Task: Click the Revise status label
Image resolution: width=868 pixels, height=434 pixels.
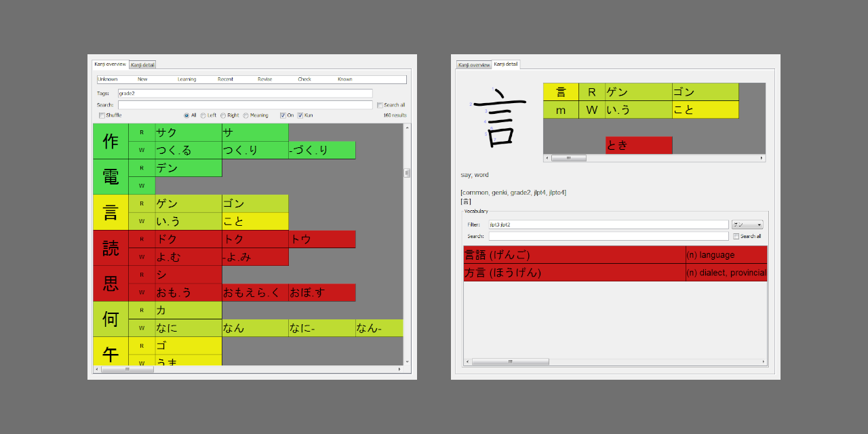Action: tap(264, 79)
